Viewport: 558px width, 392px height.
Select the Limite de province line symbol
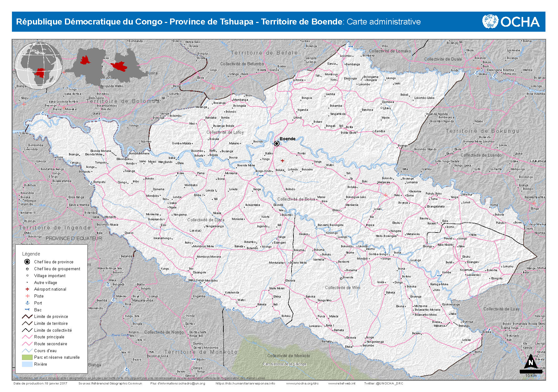pos(27,316)
